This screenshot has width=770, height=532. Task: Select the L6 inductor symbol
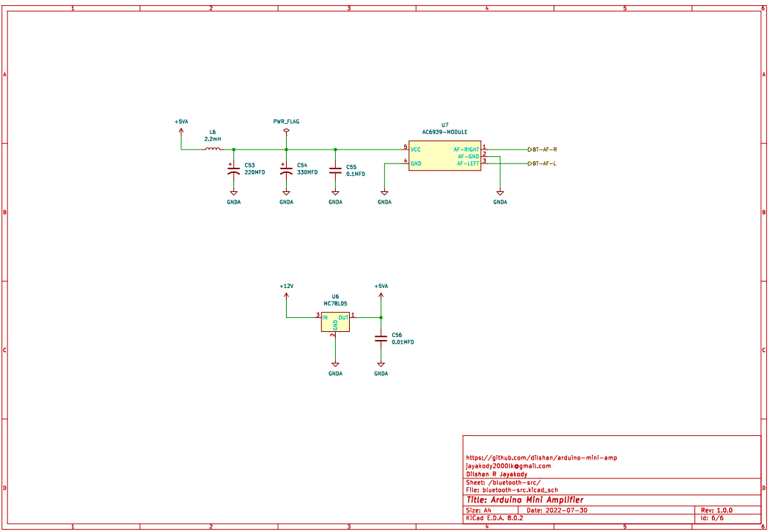pyautogui.click(x=212, y=149)
